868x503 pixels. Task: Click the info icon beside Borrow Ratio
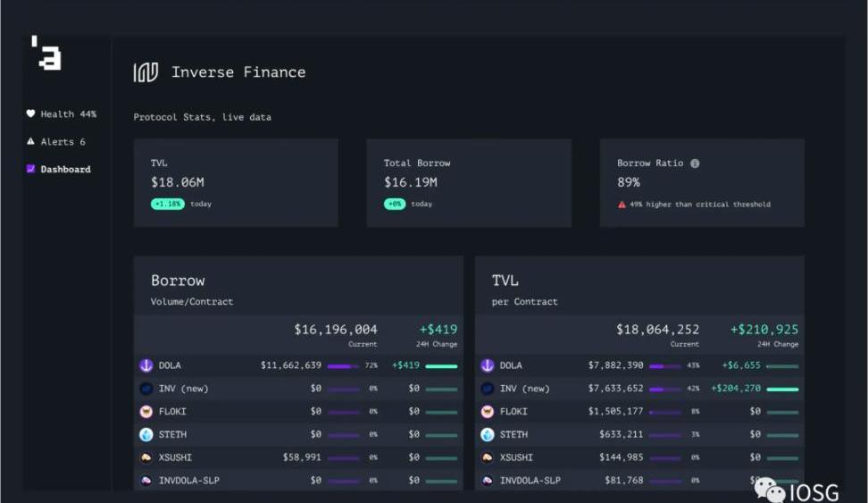coord(695,163)
